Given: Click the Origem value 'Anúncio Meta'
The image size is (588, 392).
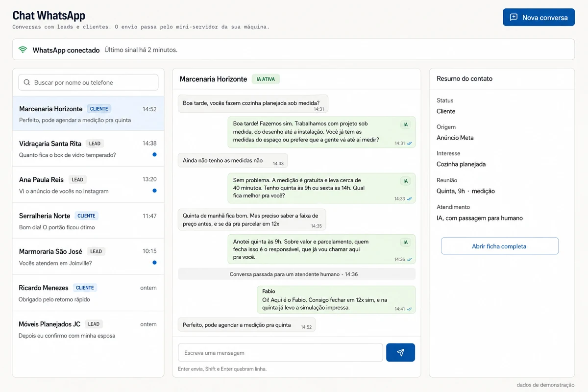Looking at the screenshot, I should (455, 138).
